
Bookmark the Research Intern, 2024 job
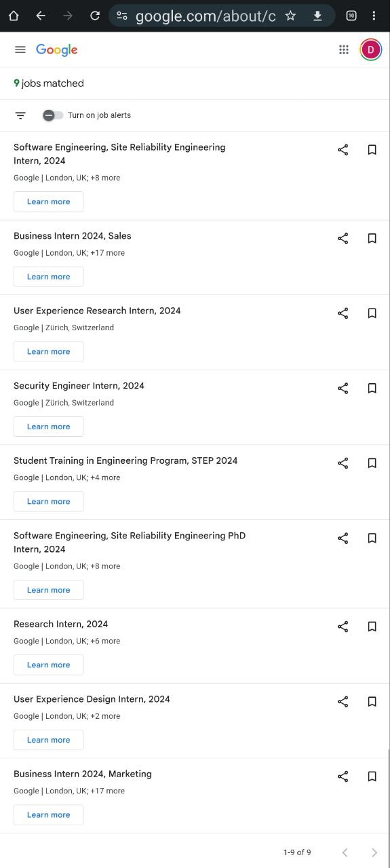[x=372, y=627]
